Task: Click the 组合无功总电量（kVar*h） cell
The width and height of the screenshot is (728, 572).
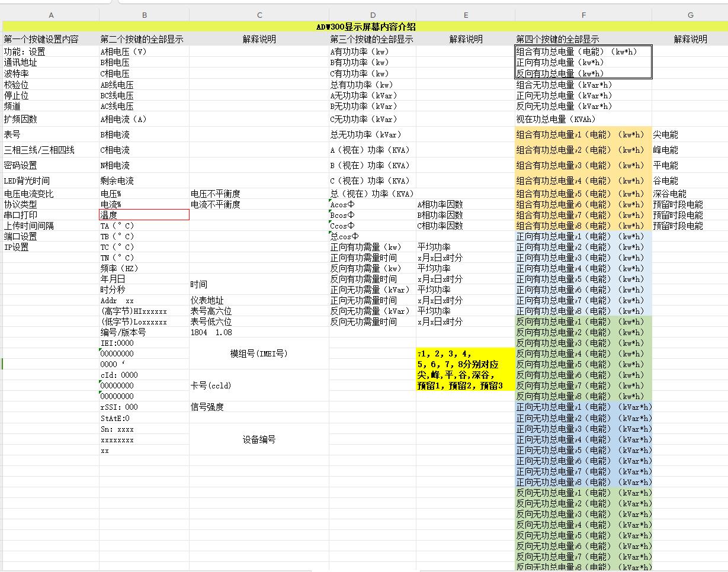Action: click(583, 85)
